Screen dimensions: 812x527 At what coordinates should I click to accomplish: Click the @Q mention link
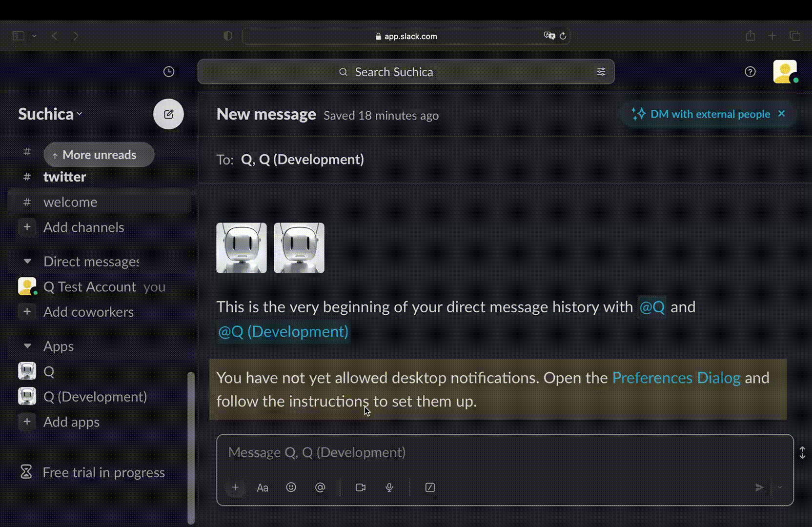point(652,307)
